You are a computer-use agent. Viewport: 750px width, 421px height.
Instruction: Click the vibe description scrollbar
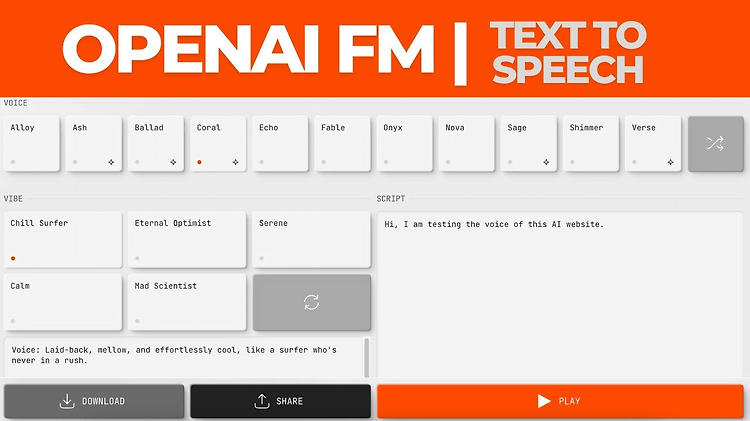coord(367,358)
